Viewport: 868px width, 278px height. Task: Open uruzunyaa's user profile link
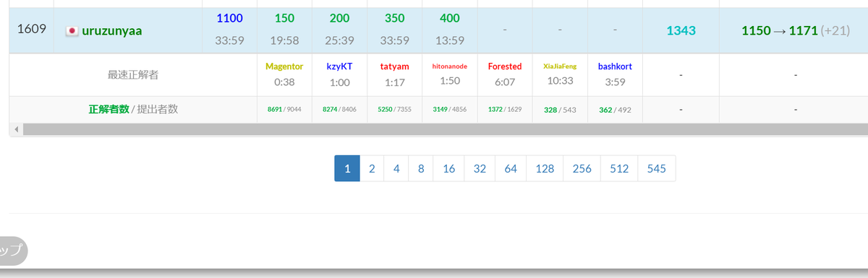[x=112, y=30]
